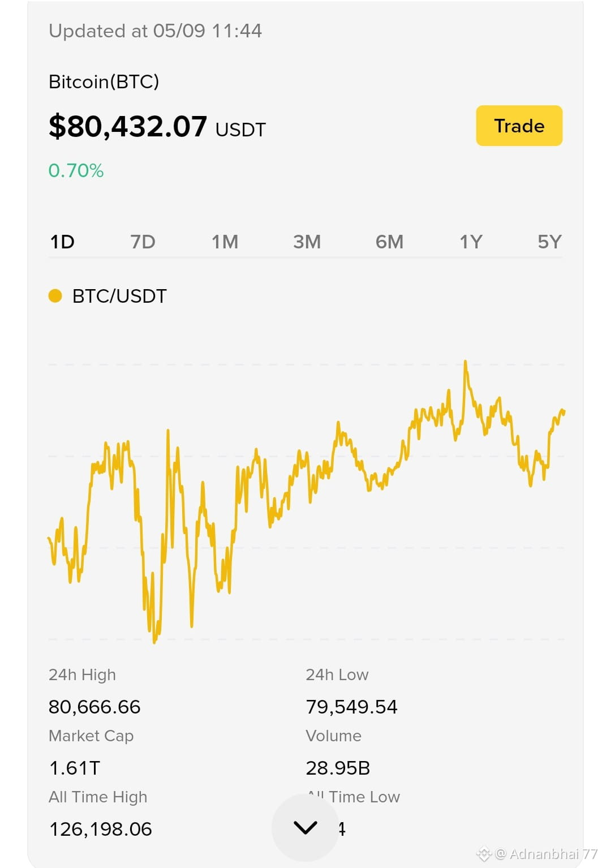Click the 24h High value 80,666.66
The image size is (602, 868).
click(94, 707)
